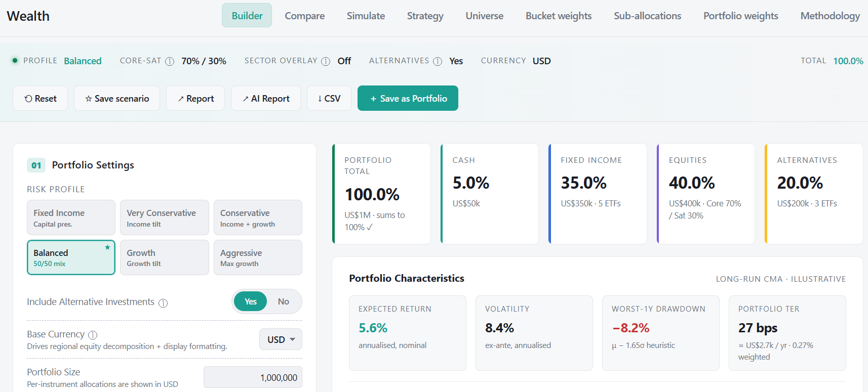Open the Bucket weights tab

coord(559,16)
